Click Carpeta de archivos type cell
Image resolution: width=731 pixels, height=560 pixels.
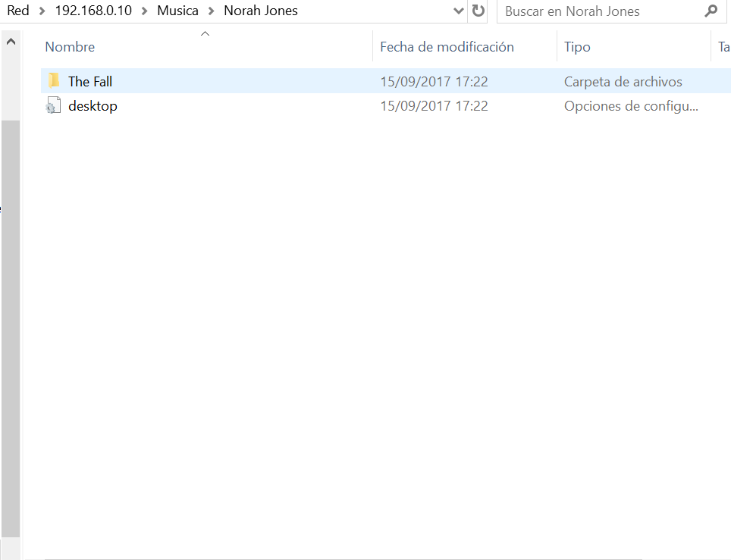pyautogui.click(x=623, y=82)
